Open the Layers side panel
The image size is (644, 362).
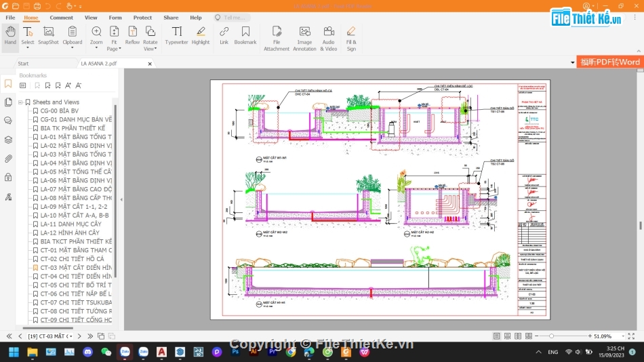pyautogui.click(x=8, y=140)
